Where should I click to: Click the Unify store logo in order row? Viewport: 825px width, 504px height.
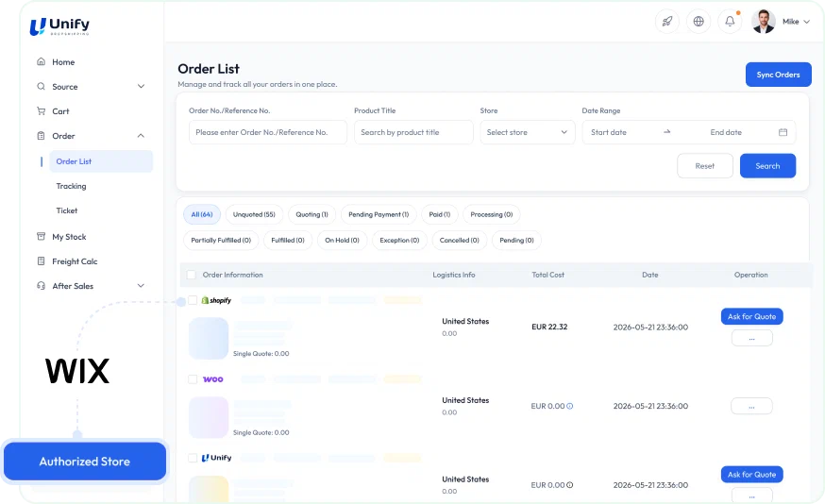pos(216,458)
